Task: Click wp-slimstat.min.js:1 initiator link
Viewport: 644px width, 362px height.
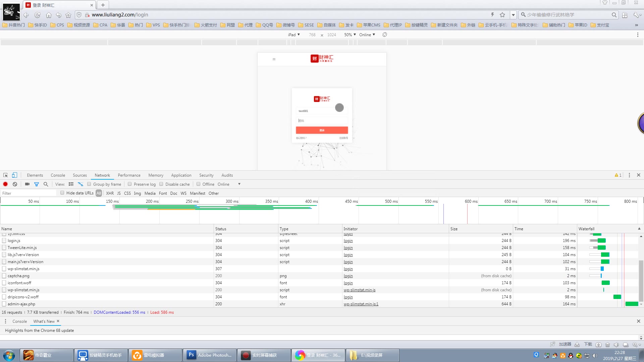Action: click(361, 304)
